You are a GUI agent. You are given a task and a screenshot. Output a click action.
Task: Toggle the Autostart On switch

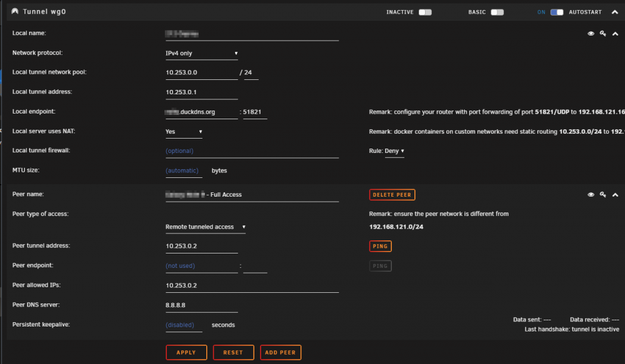[x=556, y=12]
